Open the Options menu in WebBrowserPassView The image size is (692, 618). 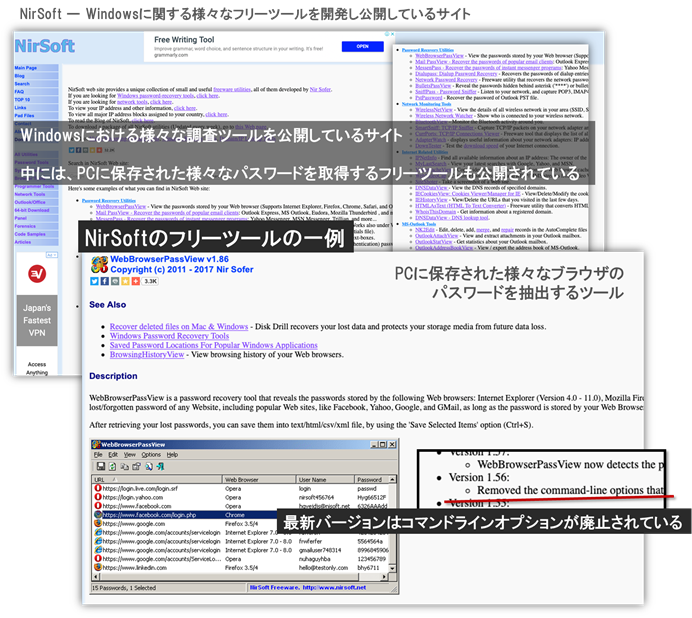[151, 454]
